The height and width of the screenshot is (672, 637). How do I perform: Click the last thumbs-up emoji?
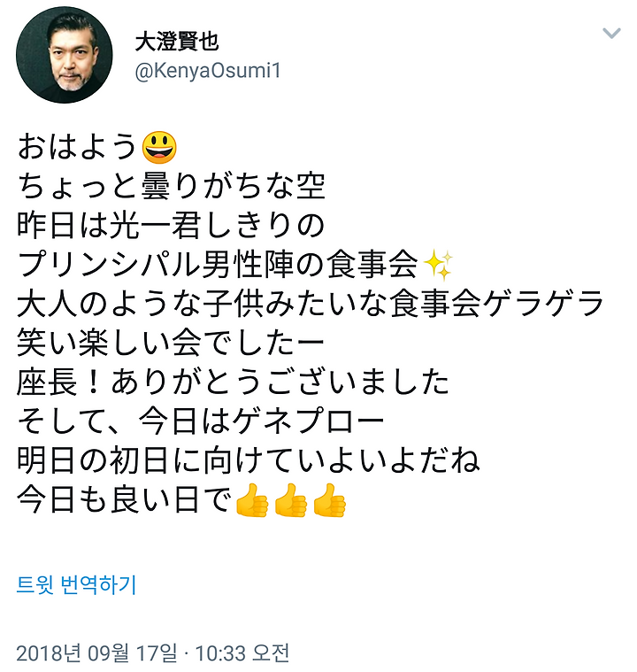(329, 500)
